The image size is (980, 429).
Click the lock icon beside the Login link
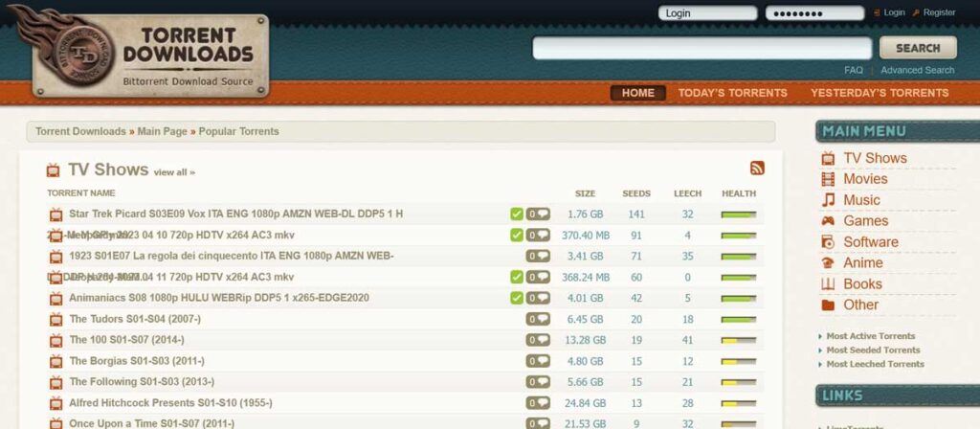tap(877, 12)
